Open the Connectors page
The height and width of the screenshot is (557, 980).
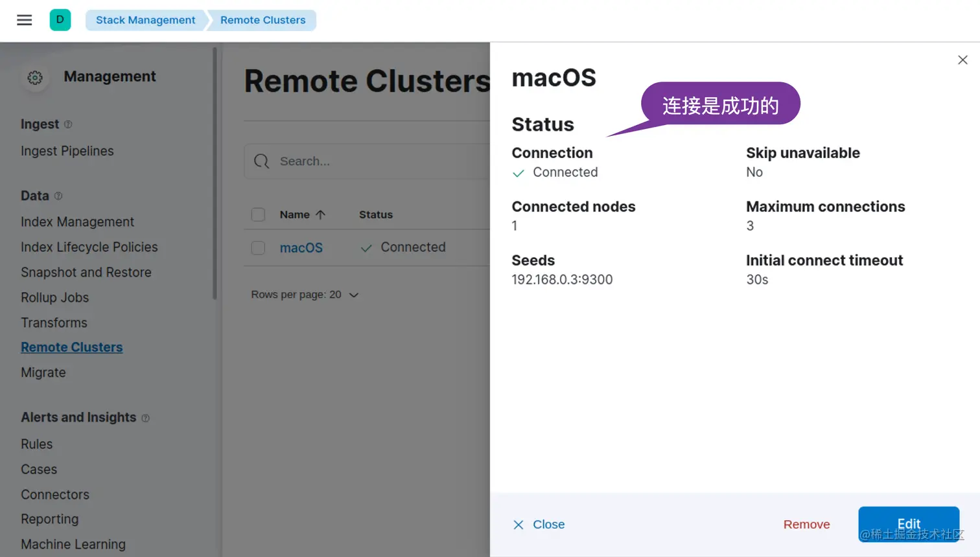coord(55,495)
